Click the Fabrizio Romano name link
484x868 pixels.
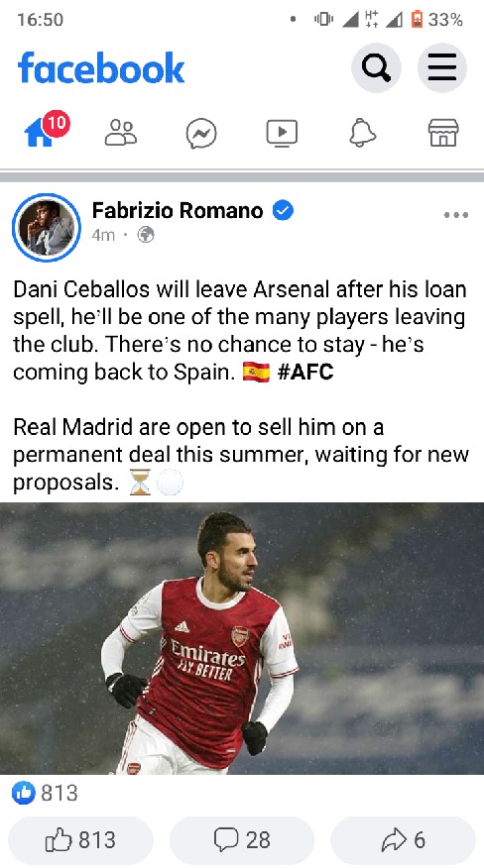178,210
